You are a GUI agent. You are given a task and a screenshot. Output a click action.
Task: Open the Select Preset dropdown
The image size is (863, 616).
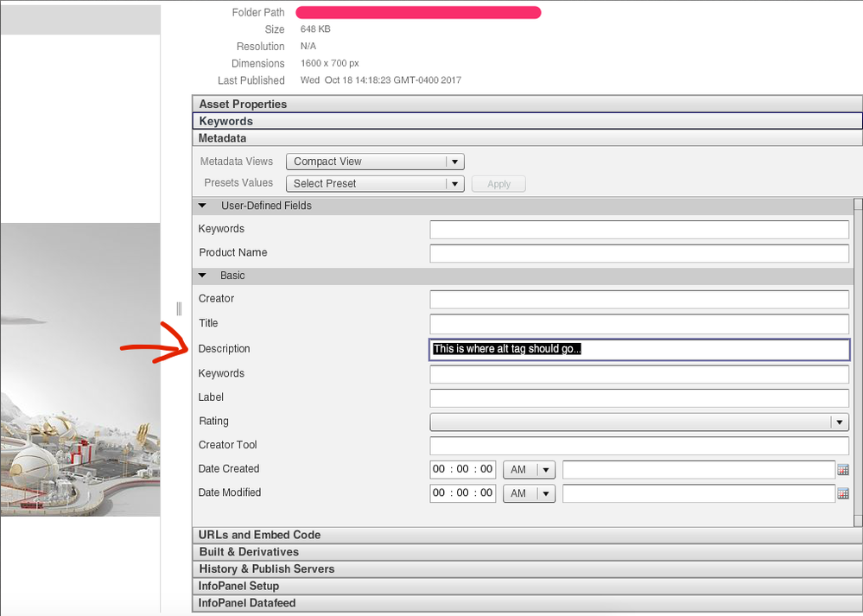click(x=375, y=183)
